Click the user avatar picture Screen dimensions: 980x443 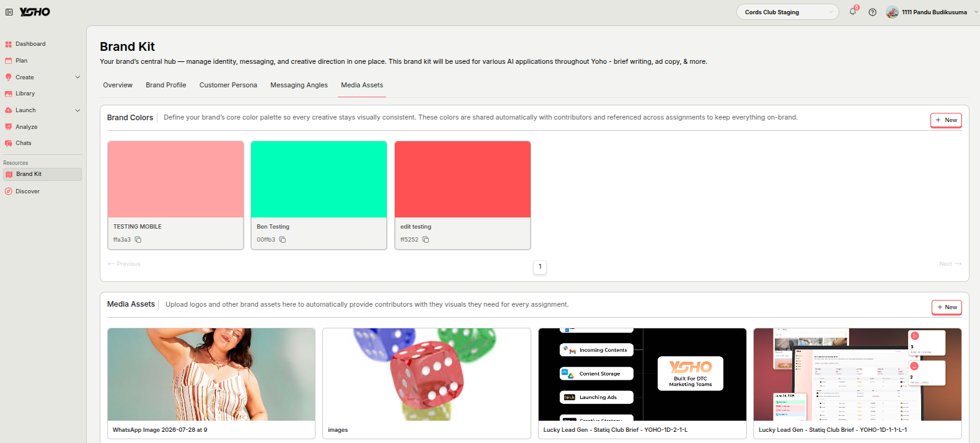point(892,12)
